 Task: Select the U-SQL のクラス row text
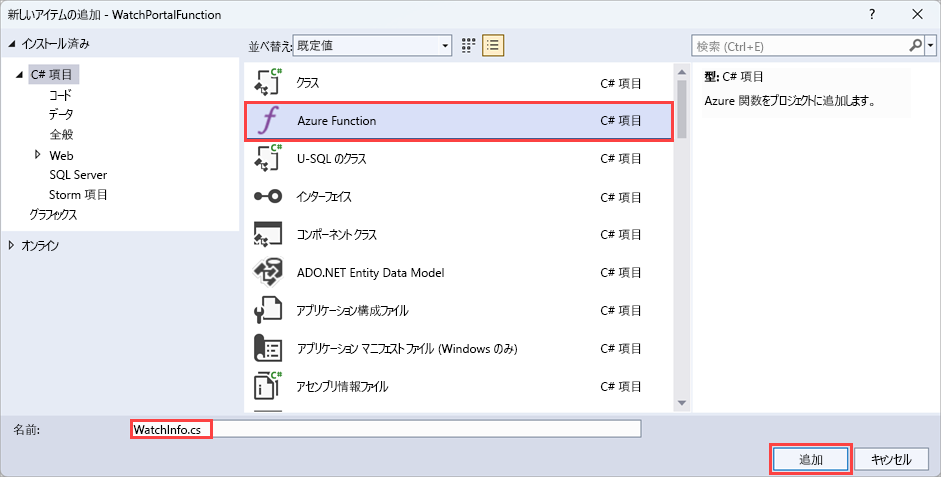tap(332, 158)
